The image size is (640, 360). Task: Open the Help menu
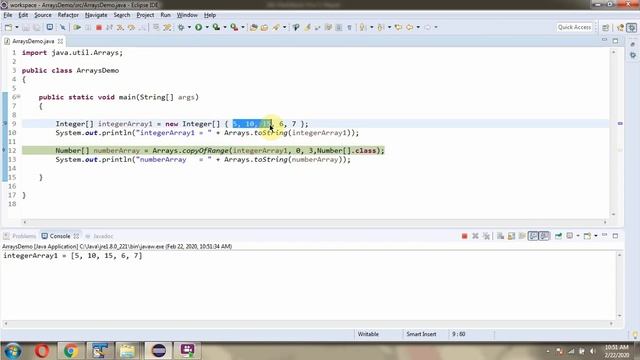[210, 15]
